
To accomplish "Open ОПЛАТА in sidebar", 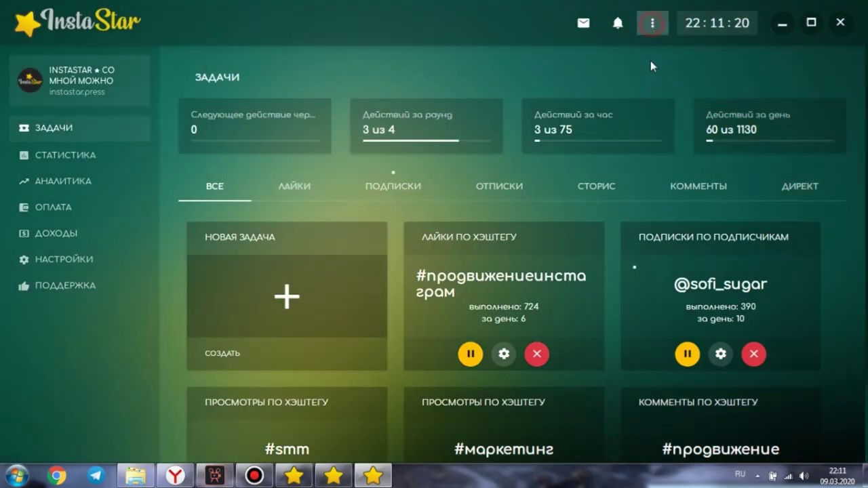I will point(80,207).
